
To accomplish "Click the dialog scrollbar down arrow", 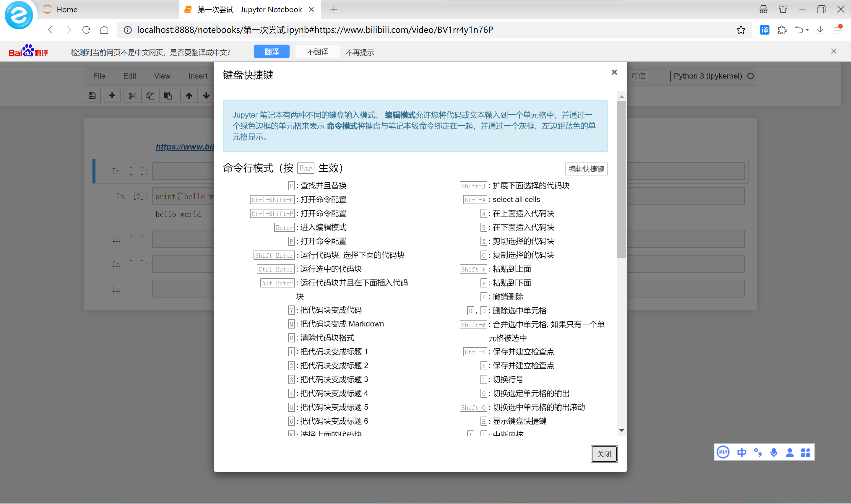I will click(621, 431).
